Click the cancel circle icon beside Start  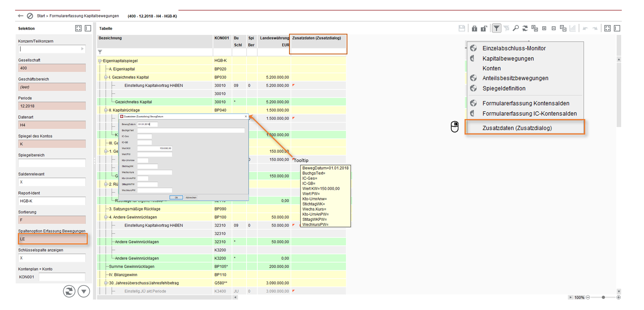[30, 16]
